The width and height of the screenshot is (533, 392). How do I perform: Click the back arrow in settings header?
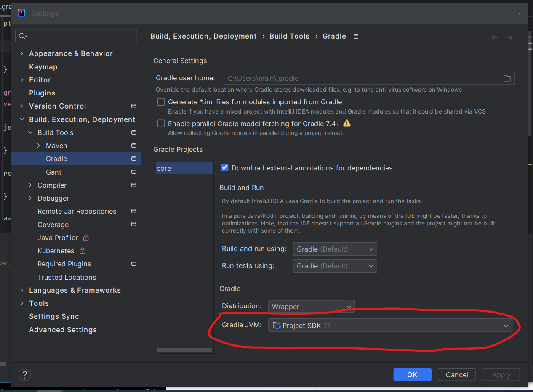pos(495,38)
